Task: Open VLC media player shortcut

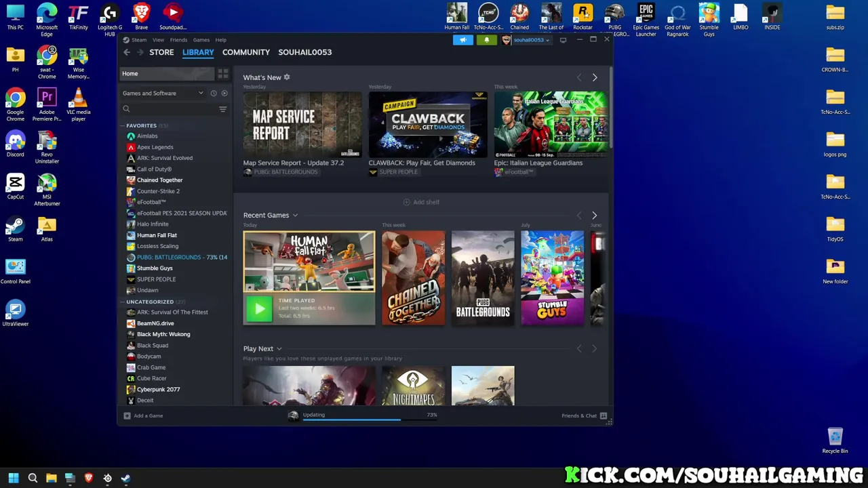Action: [78, 105]
